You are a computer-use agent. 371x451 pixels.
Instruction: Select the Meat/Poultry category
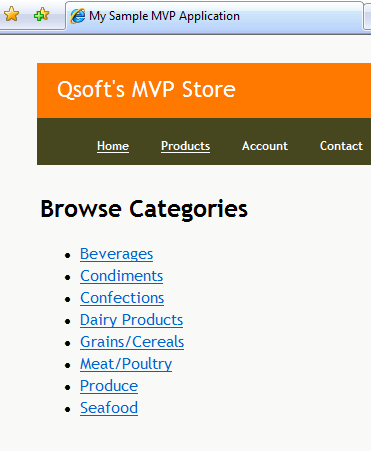pyautogui.click(x=126, y=364)
